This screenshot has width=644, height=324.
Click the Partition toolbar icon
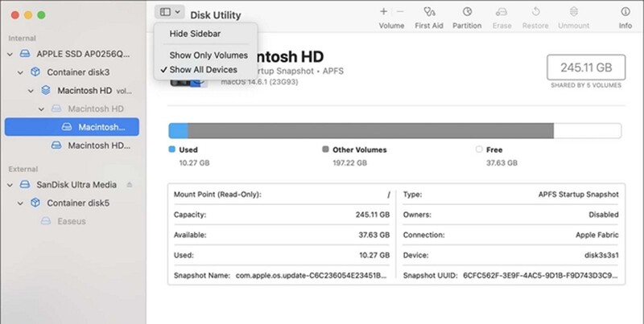(467, 12)
